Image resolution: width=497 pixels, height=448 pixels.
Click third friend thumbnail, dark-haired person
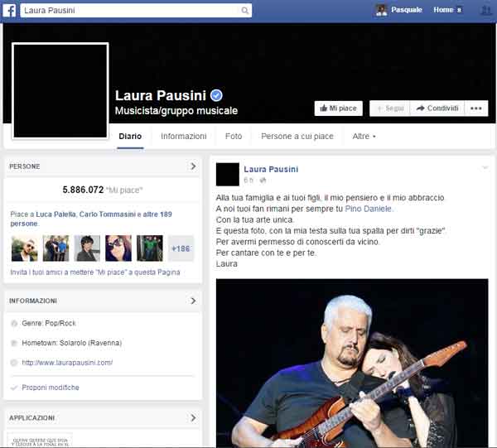pyautogui.click(x=87, y=248)
